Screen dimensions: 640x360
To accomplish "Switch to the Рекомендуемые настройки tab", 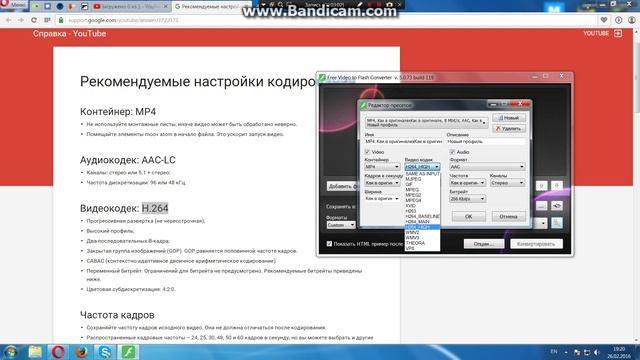I will tap(210, 7).
